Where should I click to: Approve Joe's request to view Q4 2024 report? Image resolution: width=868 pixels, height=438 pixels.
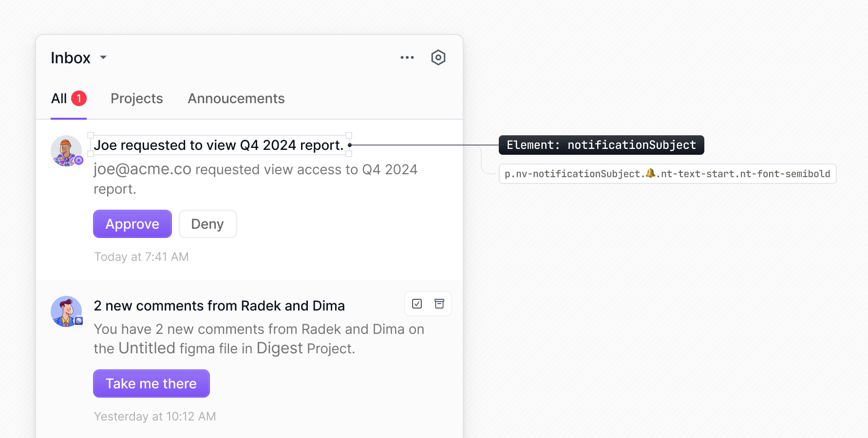(x=132, y=224)
